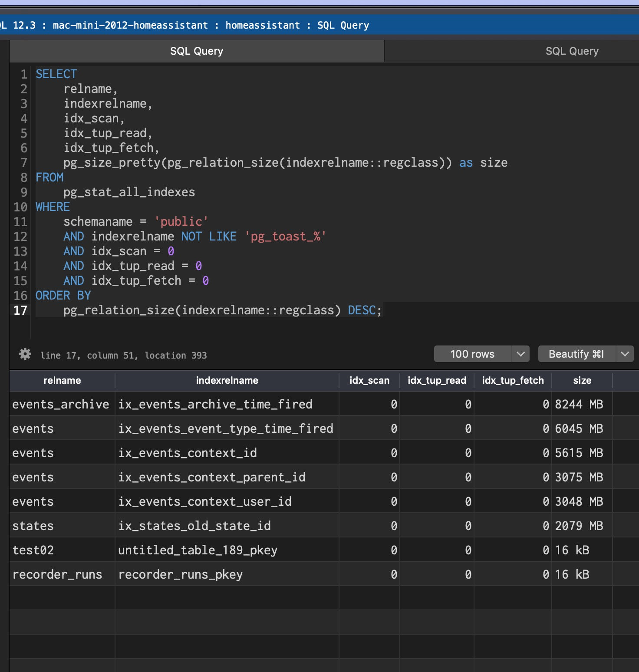Select cell ix_events_event_type_time_fired
Viewport: 639px width, 672px height.
point(227,429)
